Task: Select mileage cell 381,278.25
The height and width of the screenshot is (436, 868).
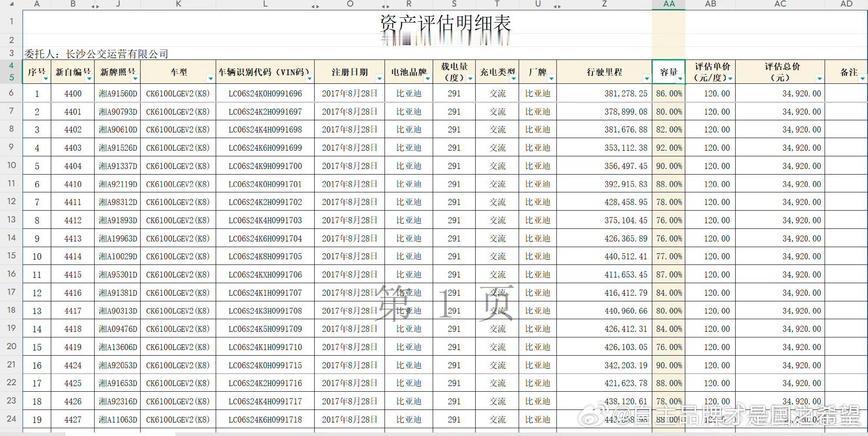Action: pyautogui.click(x=604, y=93)
